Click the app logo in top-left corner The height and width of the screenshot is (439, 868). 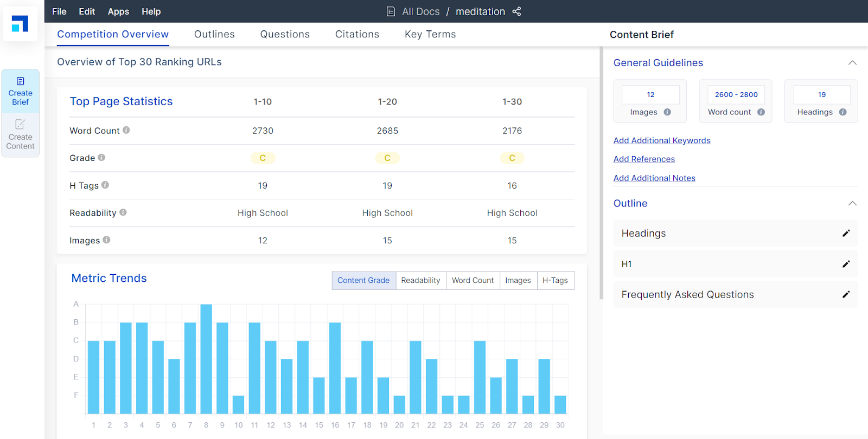point(20,24)
